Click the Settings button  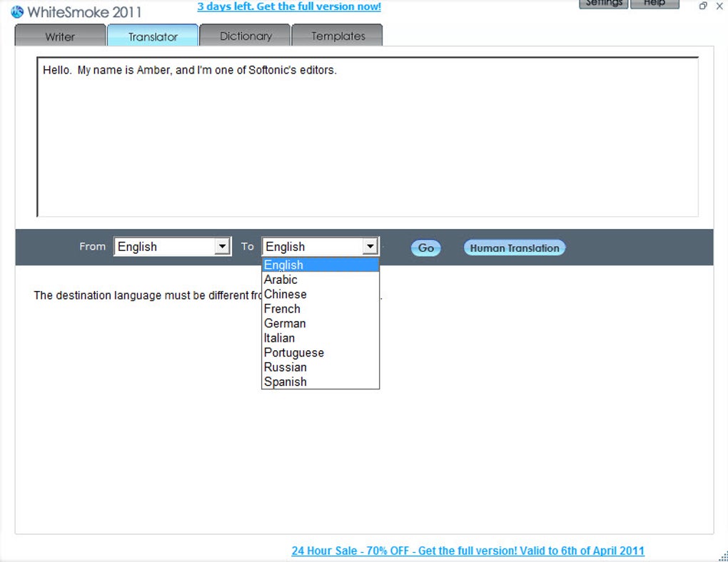click(604, 4)
